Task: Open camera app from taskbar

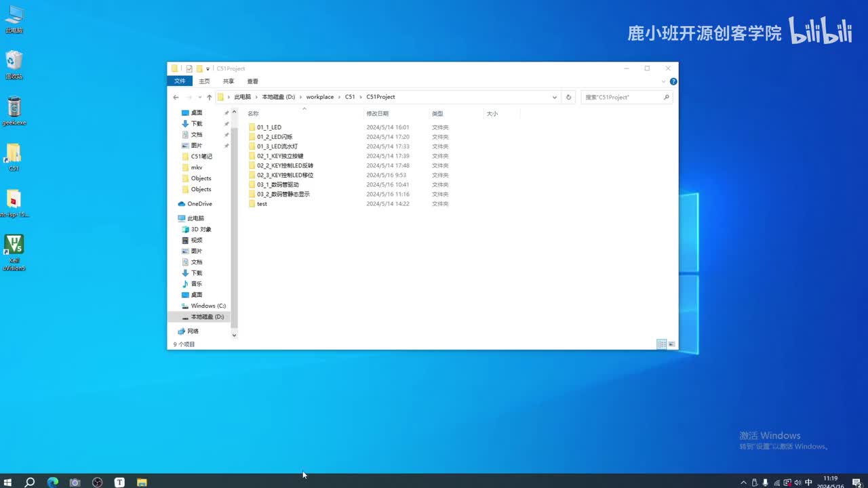Action: click(75, 482)
